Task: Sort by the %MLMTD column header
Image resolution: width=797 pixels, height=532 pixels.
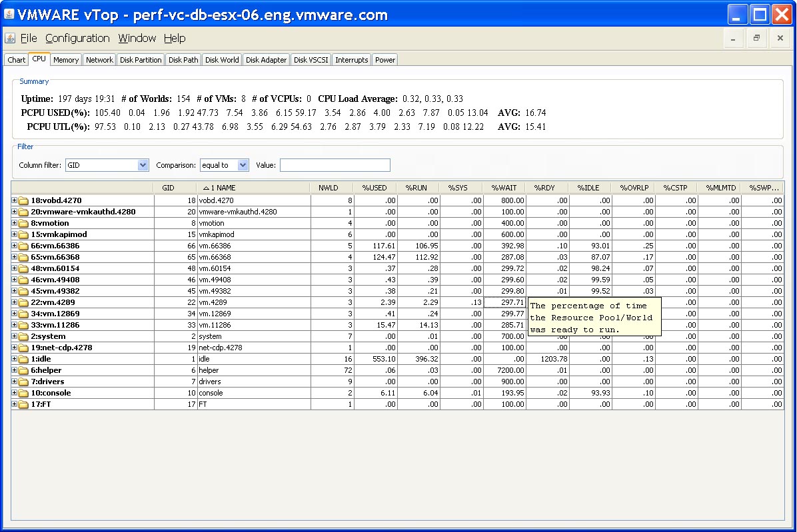Action: click(719, 188)
